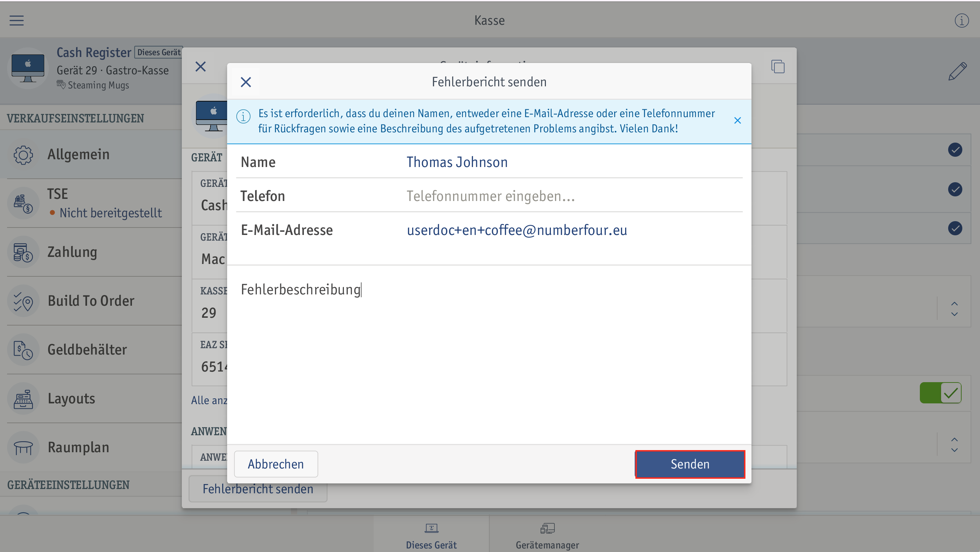Open the lower stepper dropdown on right
This screenshot has height=552, width=980.
[x=954, y=444]
